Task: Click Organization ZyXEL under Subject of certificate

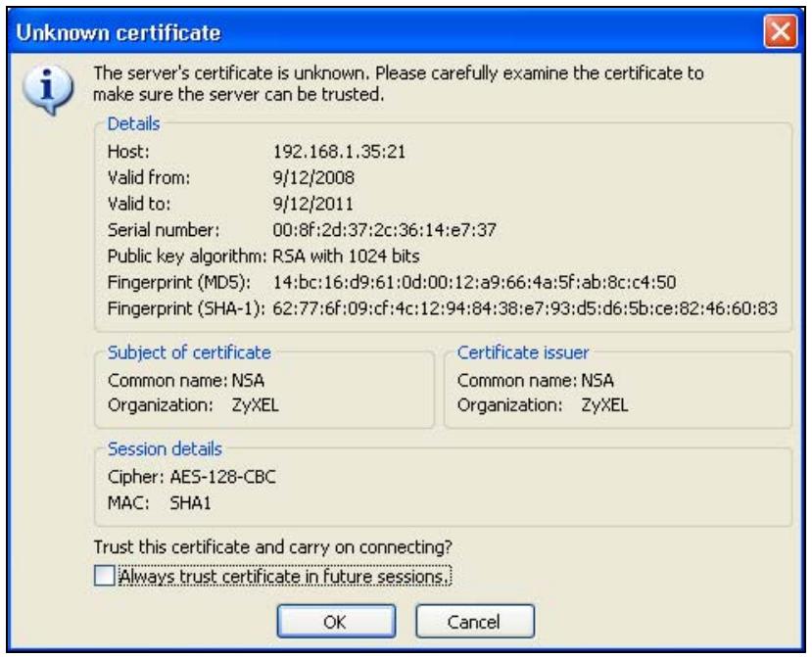Action: point(193,404)
